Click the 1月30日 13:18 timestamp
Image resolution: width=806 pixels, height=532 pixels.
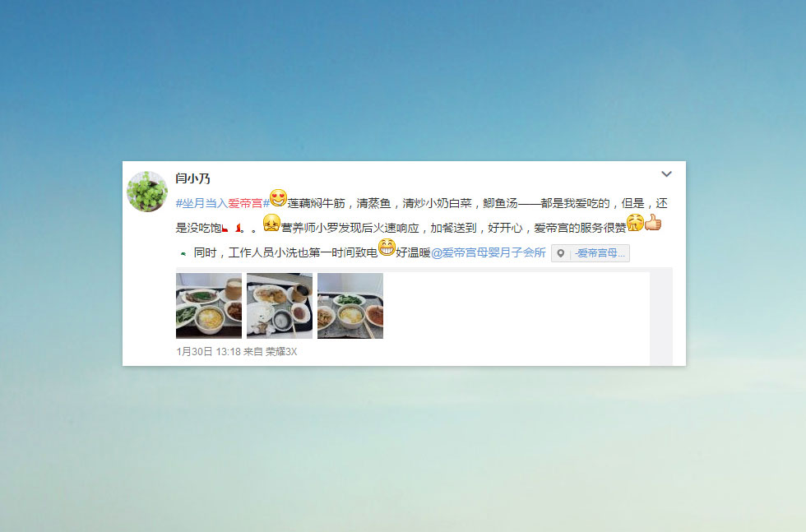[x=209, y=352]
